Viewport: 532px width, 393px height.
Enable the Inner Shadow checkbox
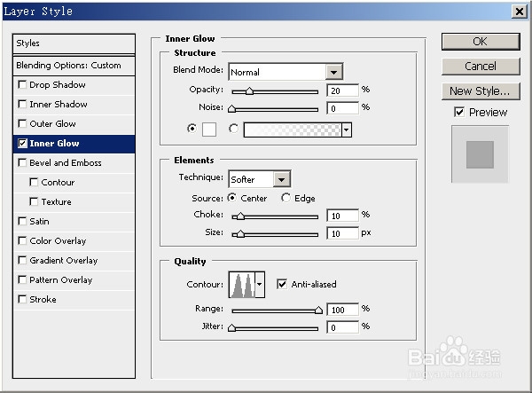(22, 104)
